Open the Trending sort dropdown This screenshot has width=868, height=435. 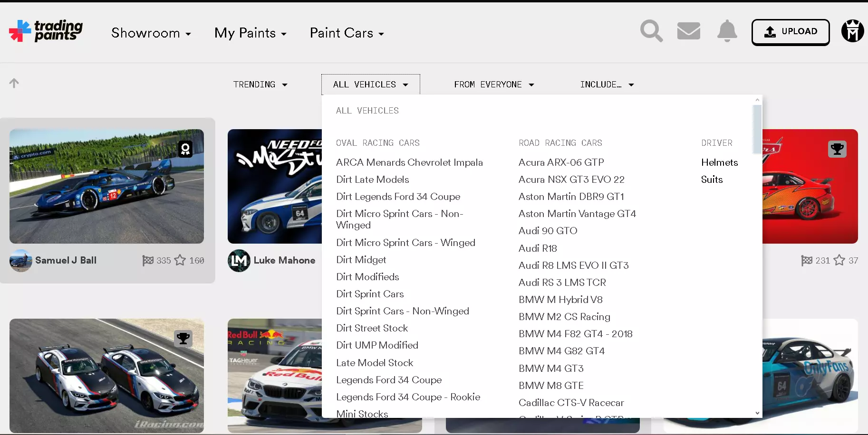(260, 85)
